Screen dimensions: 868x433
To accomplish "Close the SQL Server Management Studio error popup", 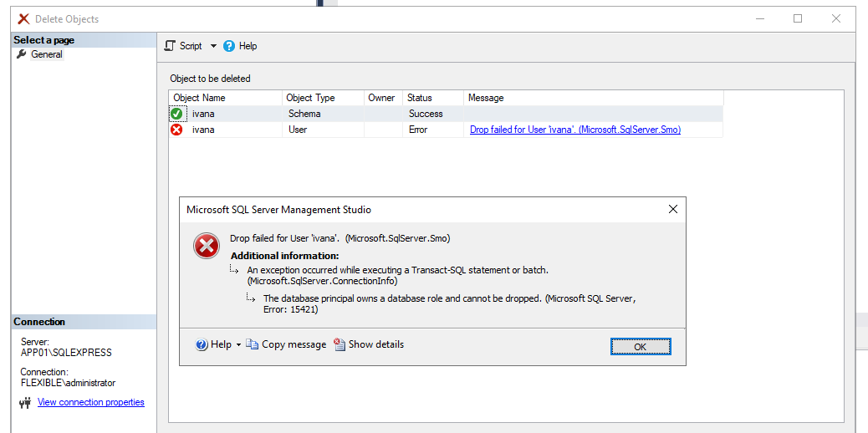I will (672, 210).
